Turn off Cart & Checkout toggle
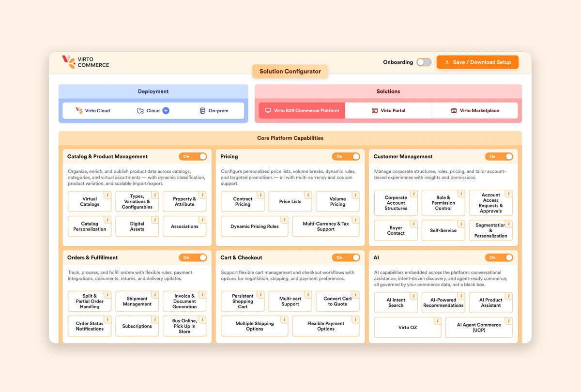Viewport: 581px width, 392px height. click(x=346, y=257)
